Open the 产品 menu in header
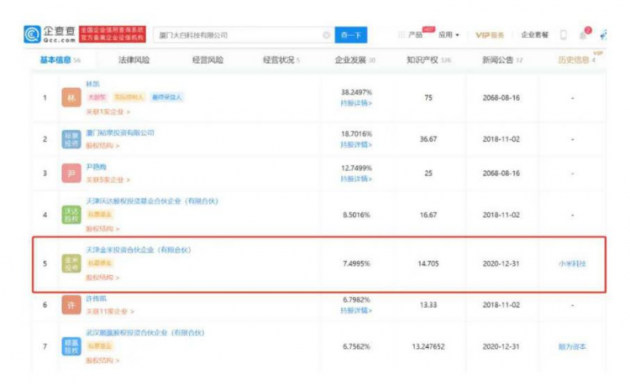Image resolution: width=630 pixels, height=384 pixels. 415,35
